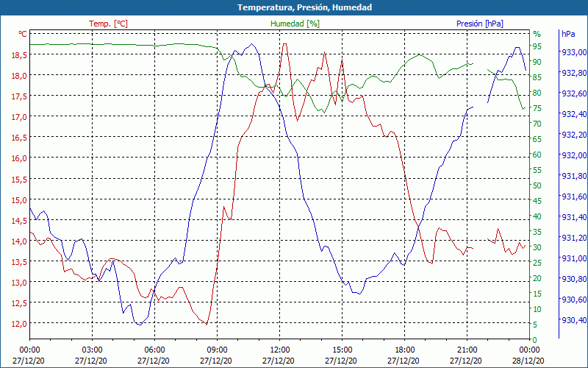Image resolution: width=588 pixels, height=368 pixels.
Task: Click the '17,0' temperature axis value
Action: point(19,117)
